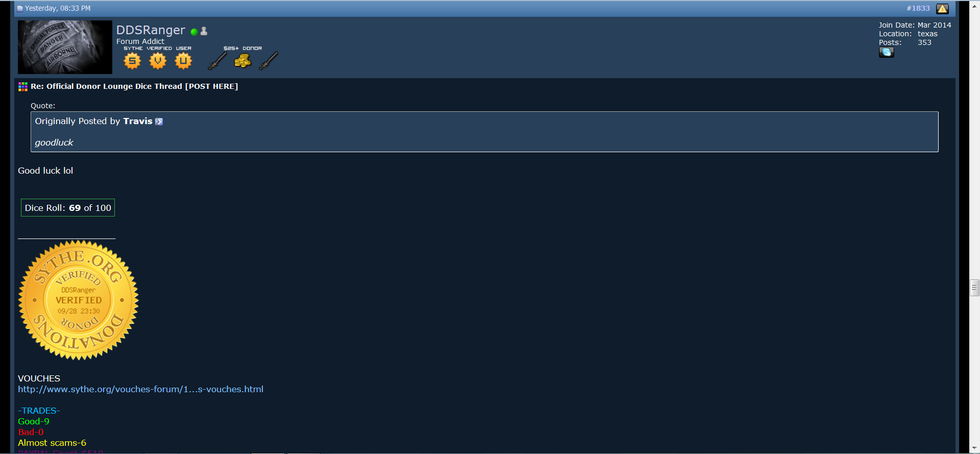980x454 pixels.
Task: Click the scrollbar down arrow
Action: (974, 448)
